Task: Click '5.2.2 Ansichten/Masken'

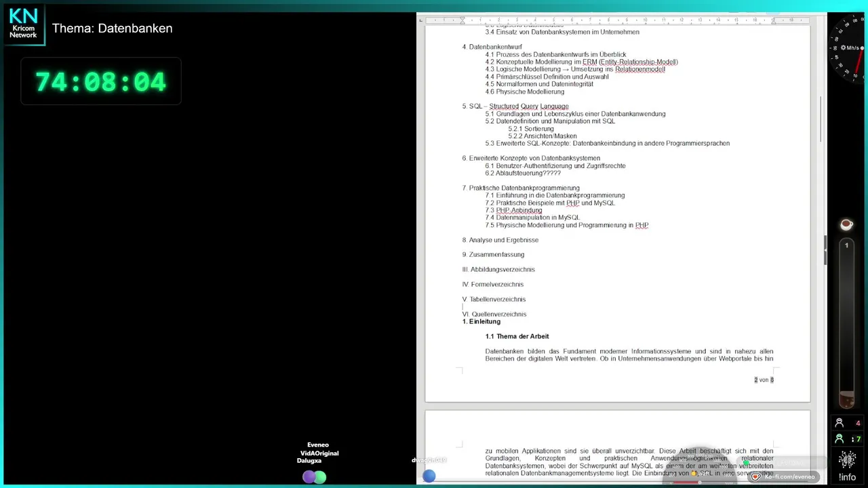Action: coord(542,136)
